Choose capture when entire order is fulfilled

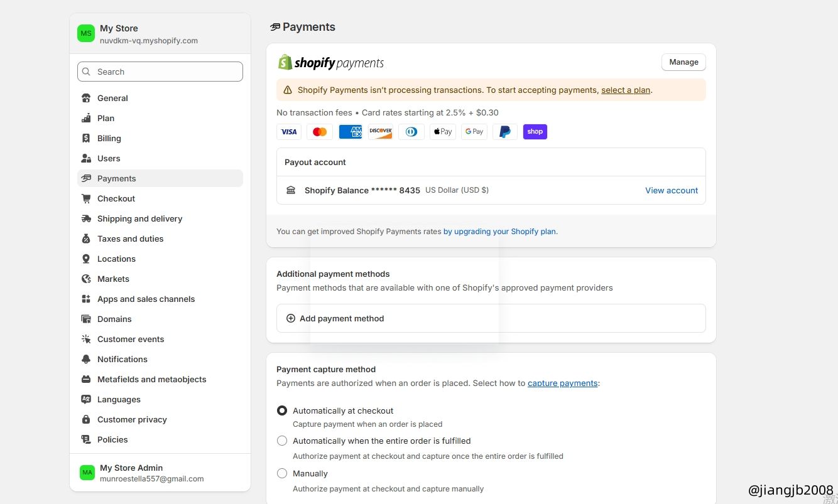click(x=282, y=441)
